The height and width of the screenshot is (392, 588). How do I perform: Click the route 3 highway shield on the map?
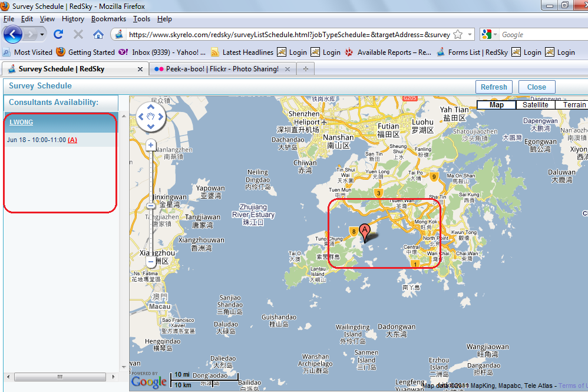click(x=378, y=193)
